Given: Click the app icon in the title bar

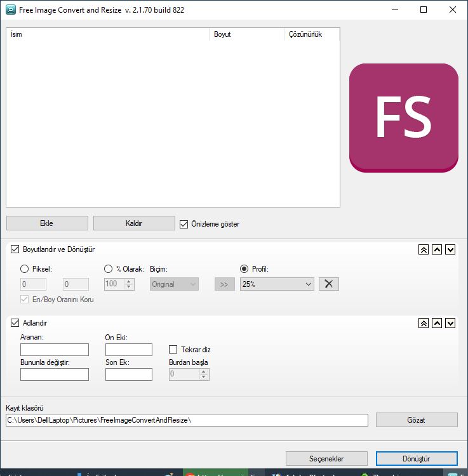Looking at the screenshot, I should (11, 10).
